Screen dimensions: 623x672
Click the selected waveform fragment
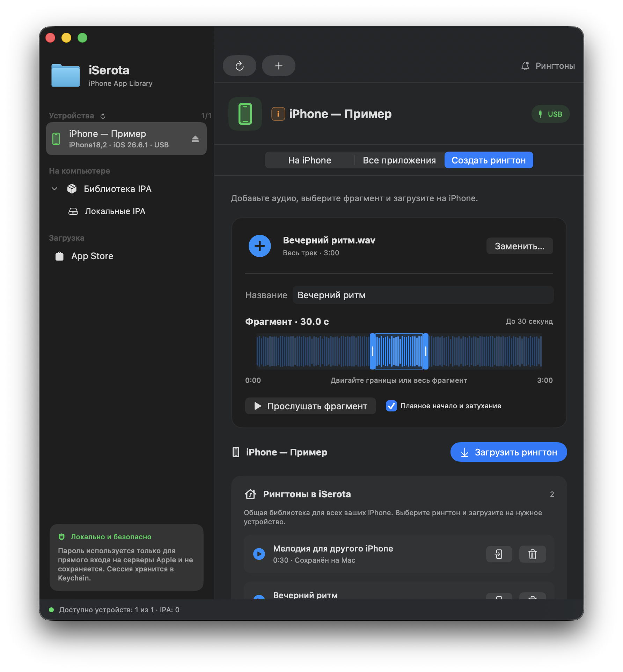click(x=399, y=351)
